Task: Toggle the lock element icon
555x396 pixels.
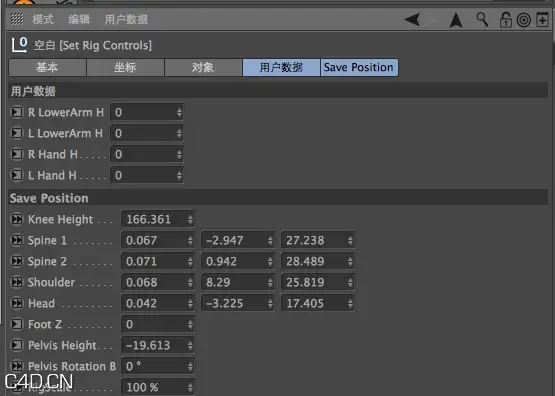Action: 505,20
